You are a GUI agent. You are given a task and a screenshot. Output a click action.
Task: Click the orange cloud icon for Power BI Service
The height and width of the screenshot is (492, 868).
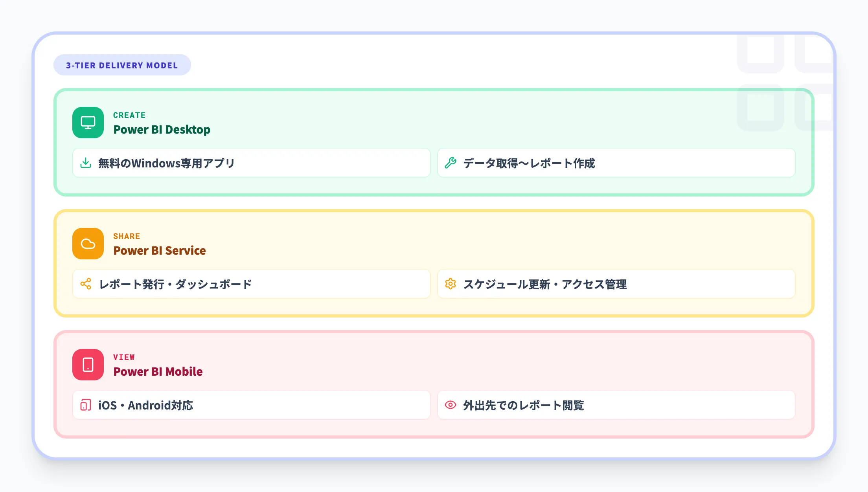coord(88,244)
